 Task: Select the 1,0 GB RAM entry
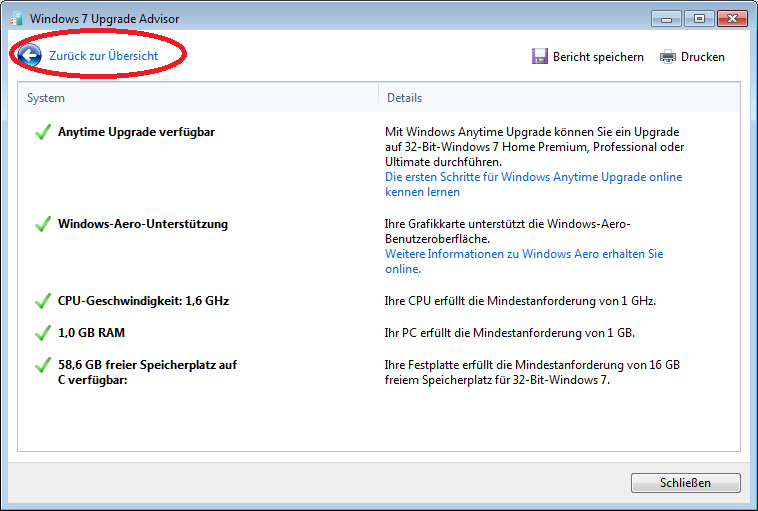pyautogui.click(x=91, y=333)
